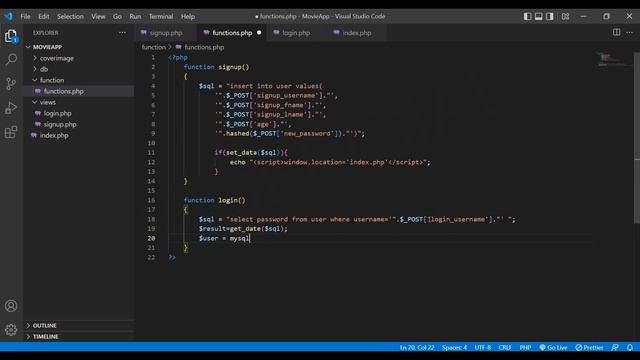The image size is (640, 360).
Task: Open editor More Actions ellipsis
Action: [x=630, y=32]
